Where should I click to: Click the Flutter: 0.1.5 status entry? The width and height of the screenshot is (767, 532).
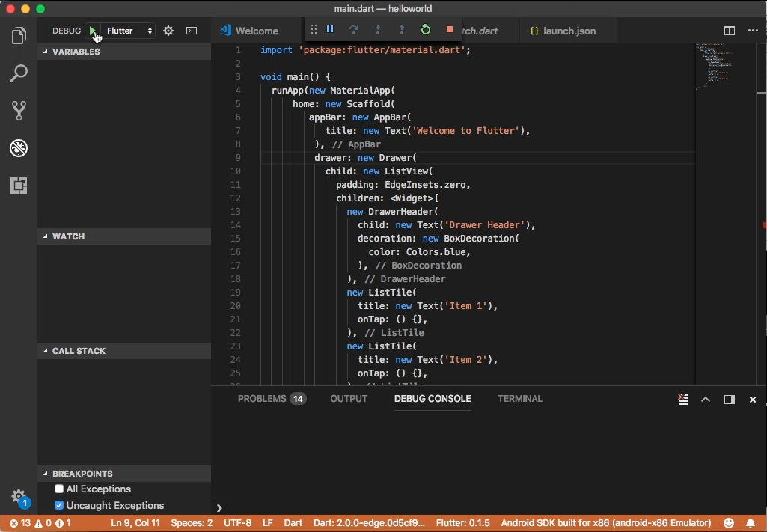(x=462, y=523)
